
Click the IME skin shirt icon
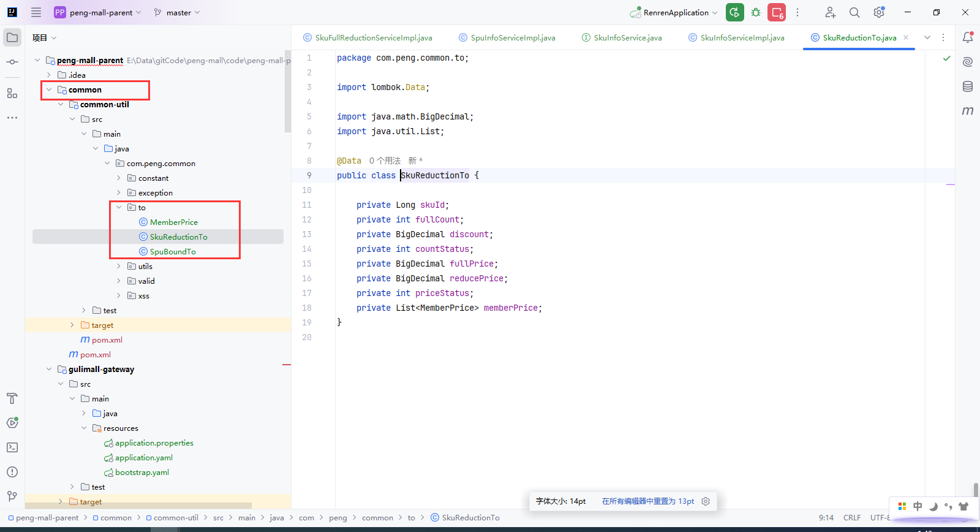point(963,506)
